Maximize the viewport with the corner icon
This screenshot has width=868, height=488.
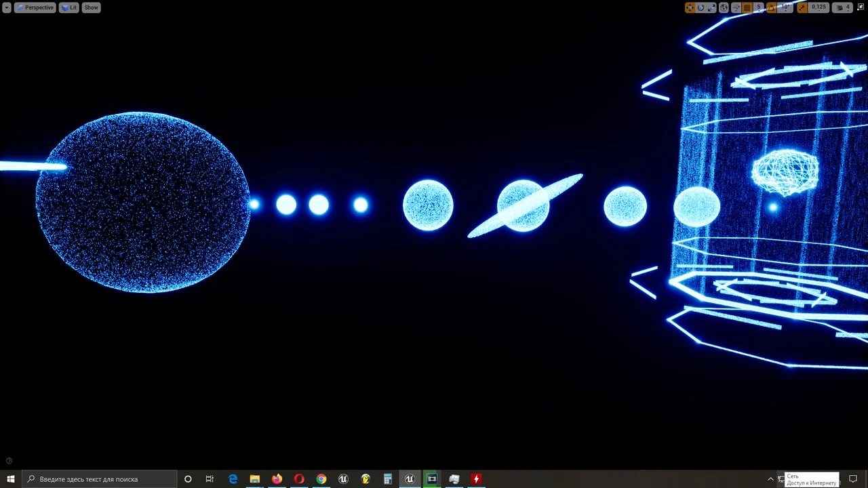click(x=861, y=7)
